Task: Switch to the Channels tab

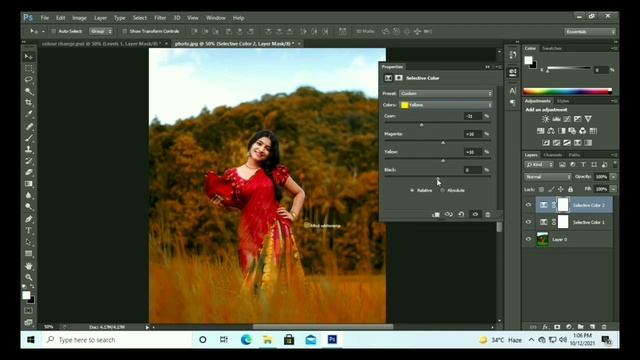Action: (x=553, y=155)
